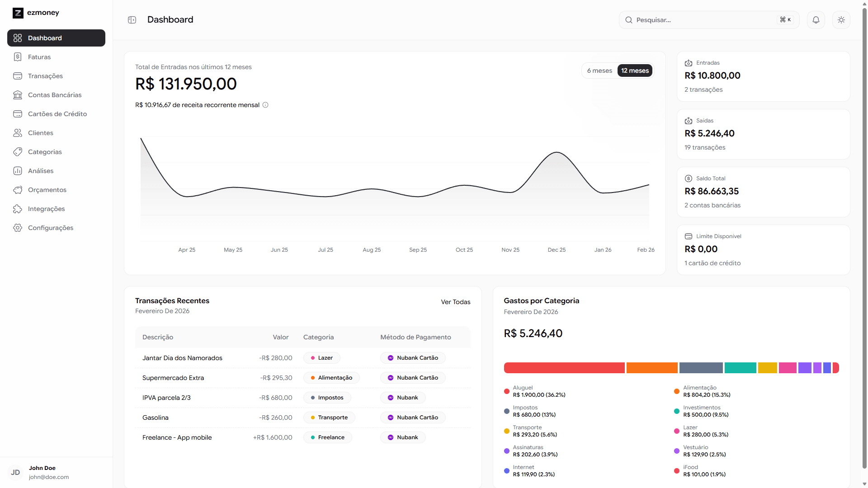Screen dimensions: 868x488
Task: Toggle the light/dark theme sun icon
Action: (841, 20)
